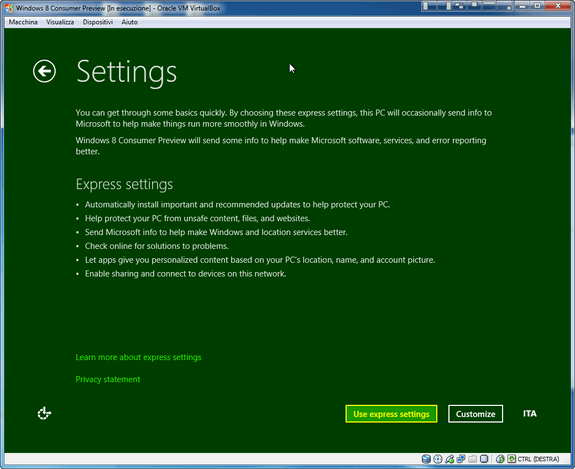Image resolution: width=575 pixels, height=469 pixels.
Task: Open the Dispositivi menu
Action: click(x=98, y=22)
